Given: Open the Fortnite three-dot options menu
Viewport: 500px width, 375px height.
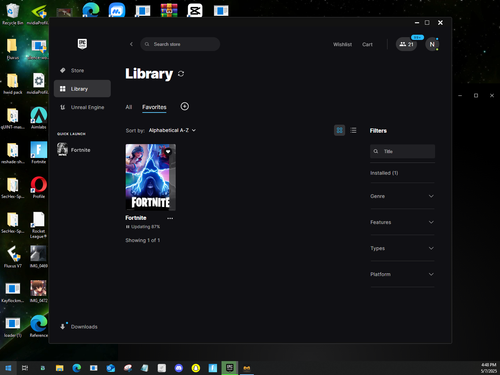Looking at the screenshot, I should click(170, 218).
